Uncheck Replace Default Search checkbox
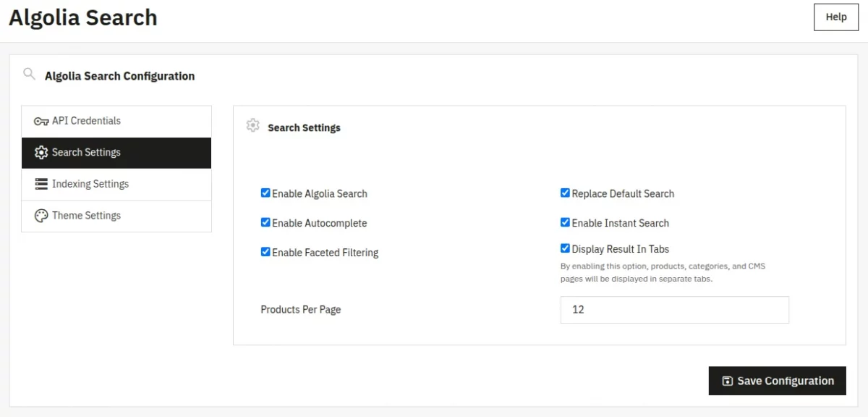The image size is (868, 417). pos(565,193)
